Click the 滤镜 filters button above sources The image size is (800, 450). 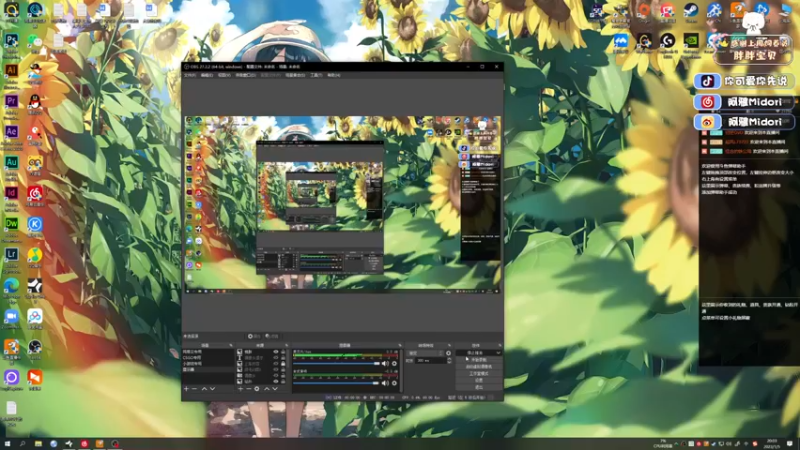[x=272, y=336]
